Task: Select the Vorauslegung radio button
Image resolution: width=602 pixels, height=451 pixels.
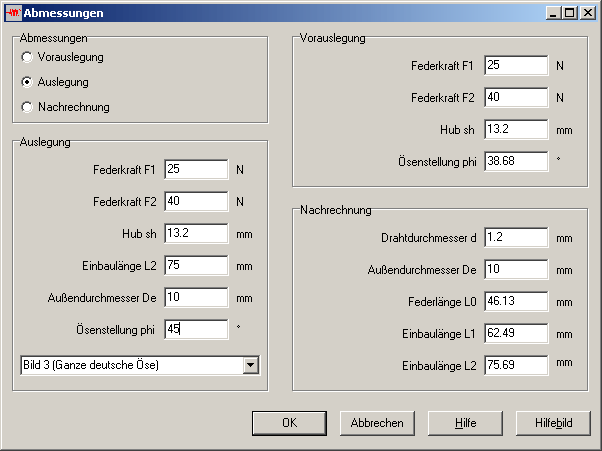Action: pyautogui.click(x=27, y=58)
